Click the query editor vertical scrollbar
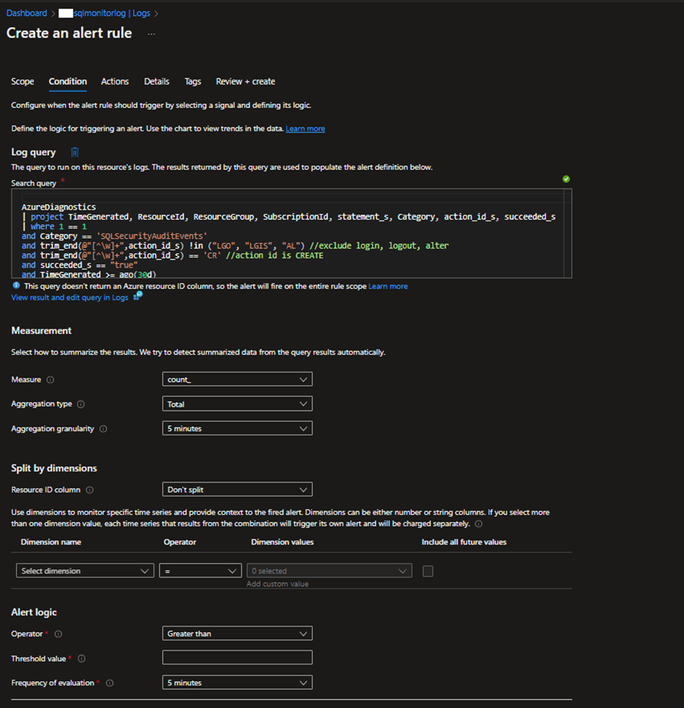 click(568, 233)
